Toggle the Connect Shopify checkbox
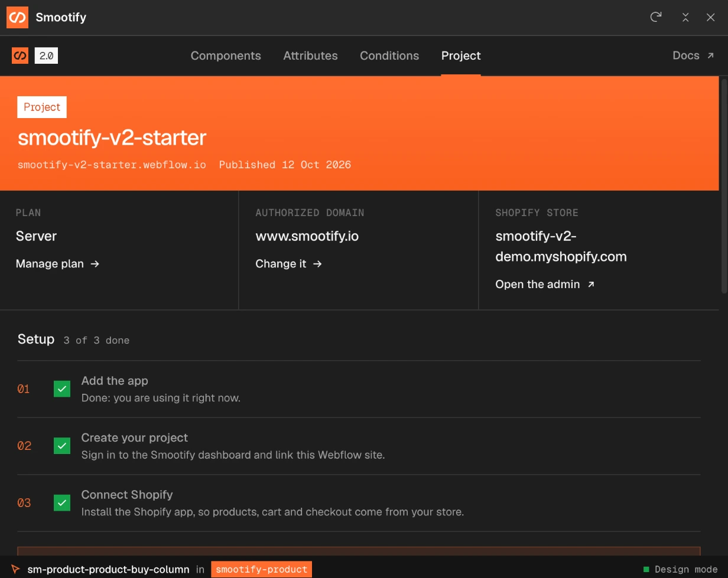 pos(62,503)
